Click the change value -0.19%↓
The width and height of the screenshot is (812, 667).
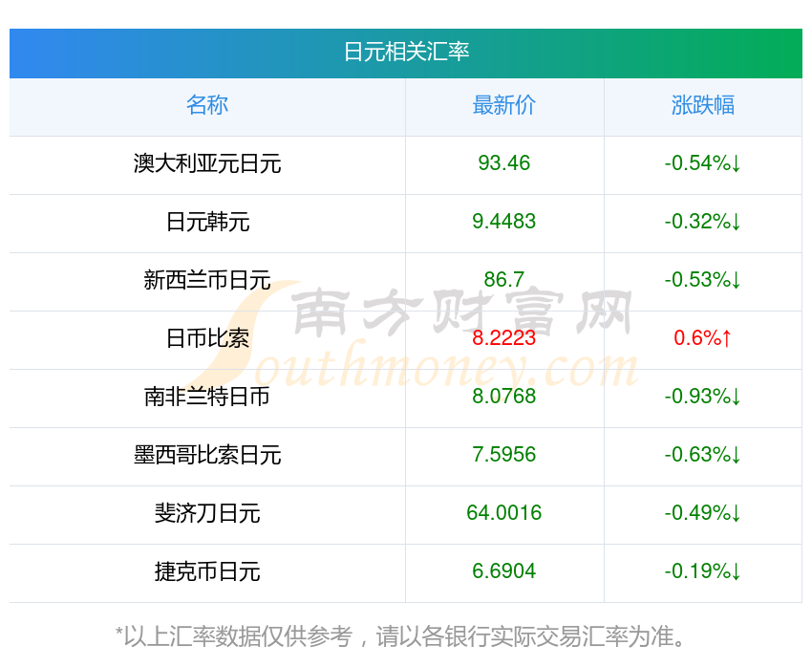coord(703,571)
